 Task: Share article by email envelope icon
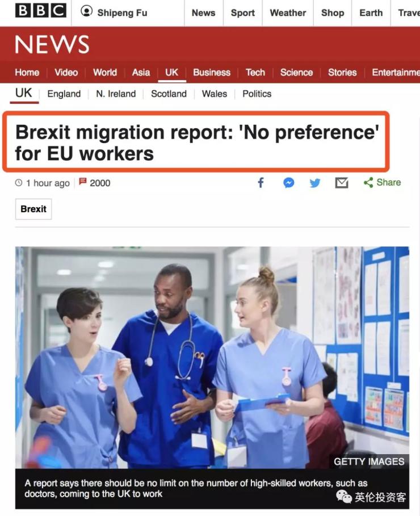[x=342, y=183]
